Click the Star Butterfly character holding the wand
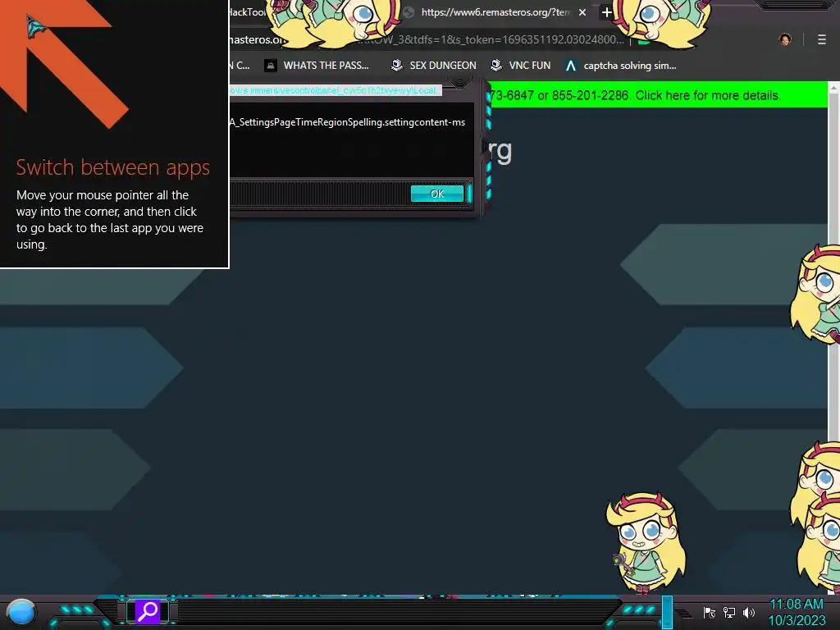Screen dimensions: 840x630 (x=646, y=543)
